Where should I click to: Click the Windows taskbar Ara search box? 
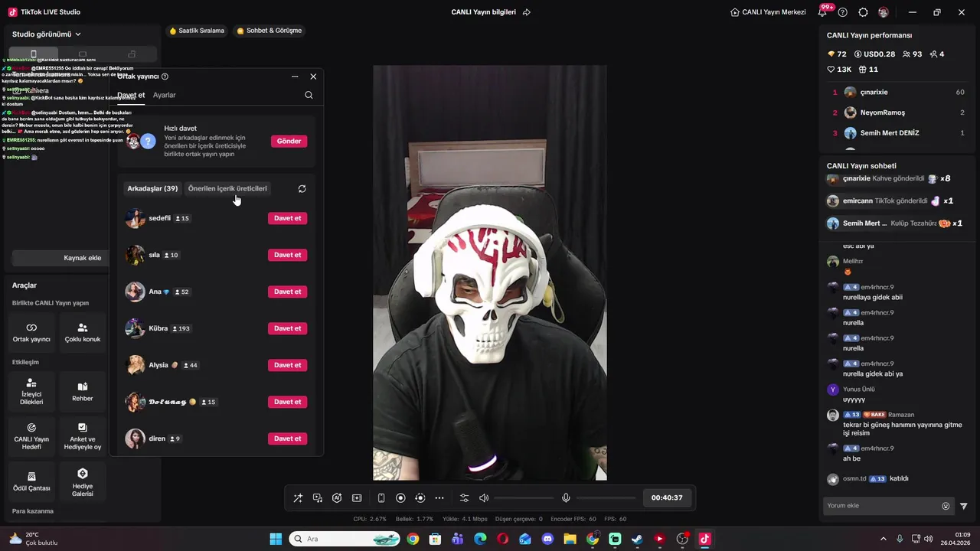[345, 539]
